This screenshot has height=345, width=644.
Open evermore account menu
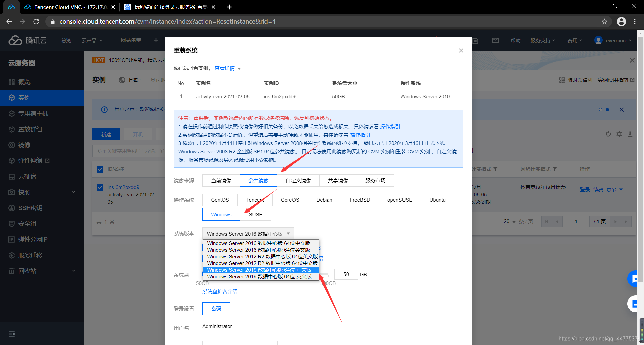613,40
